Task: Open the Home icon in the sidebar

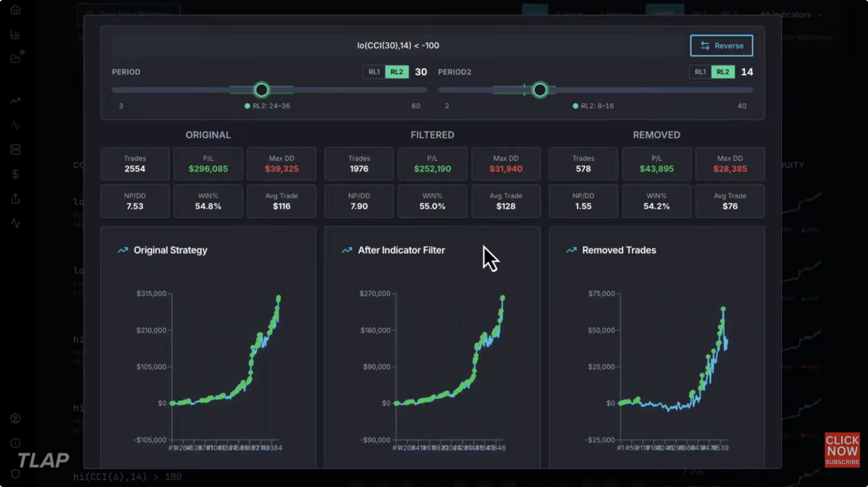Action: pos(15,10)
